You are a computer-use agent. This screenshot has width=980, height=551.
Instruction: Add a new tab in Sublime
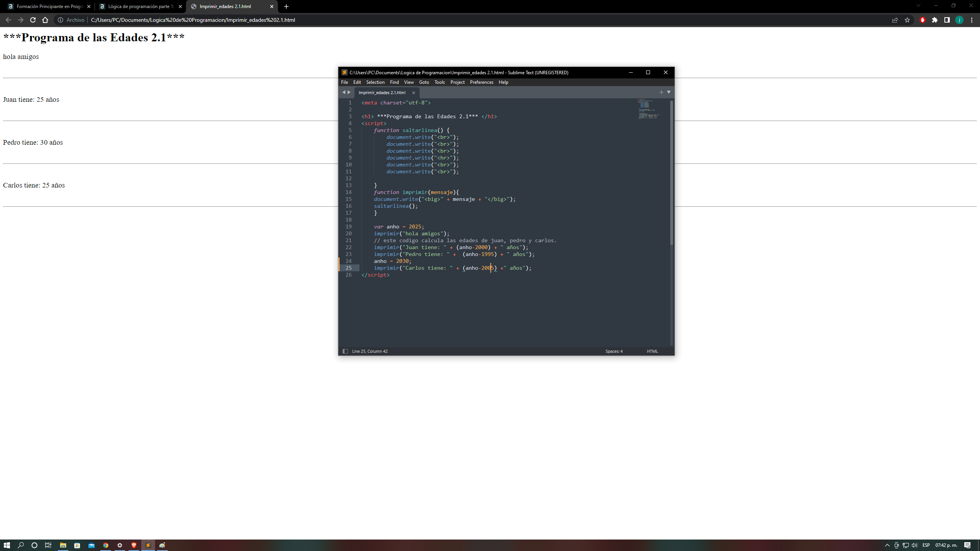pyautogui.click(x=661, y=92)
